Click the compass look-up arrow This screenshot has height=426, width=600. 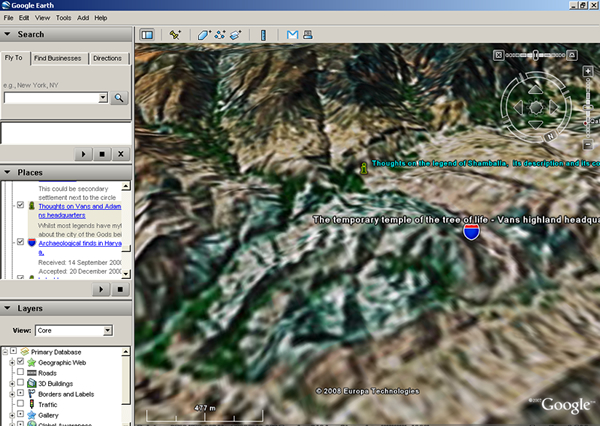click(x=535, y=90)
